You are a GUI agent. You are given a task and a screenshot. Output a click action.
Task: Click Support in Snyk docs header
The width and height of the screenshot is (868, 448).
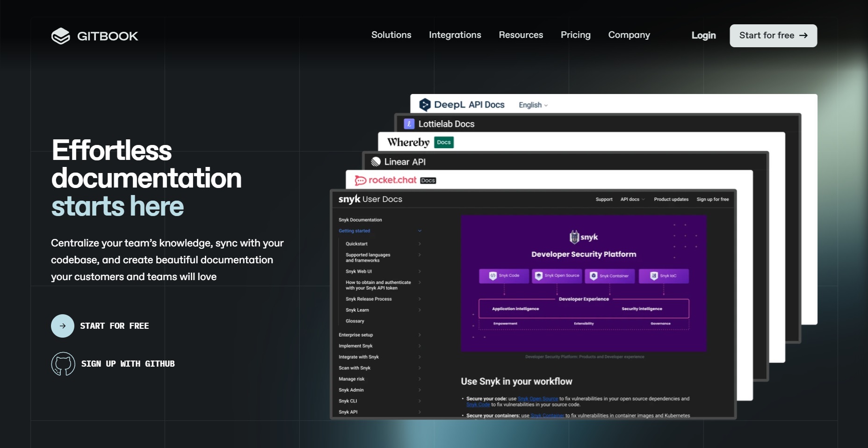(604, 199)
